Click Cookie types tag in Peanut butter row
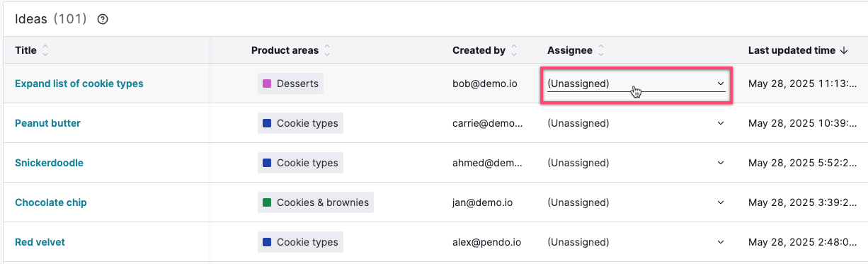 300,123
